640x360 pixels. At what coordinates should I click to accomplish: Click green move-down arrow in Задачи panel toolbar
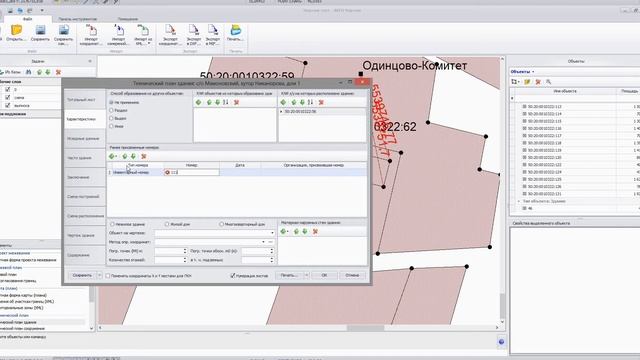click(x=48, y=72)
